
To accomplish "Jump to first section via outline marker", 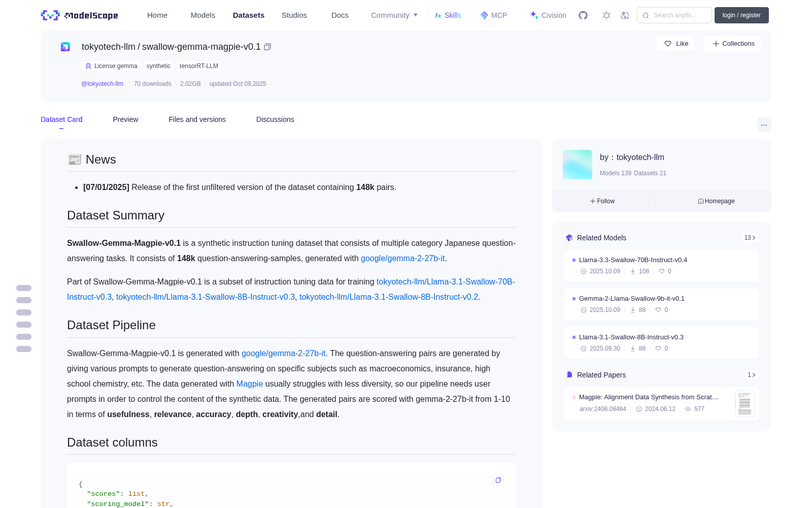I will 24,288.
